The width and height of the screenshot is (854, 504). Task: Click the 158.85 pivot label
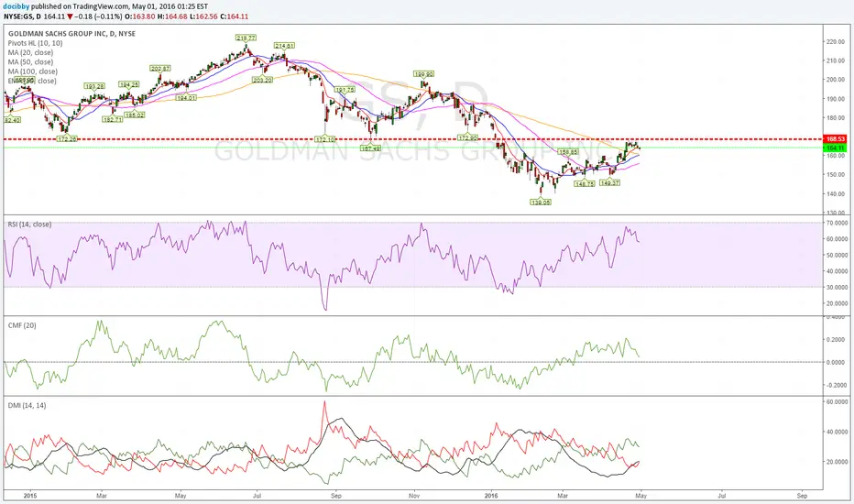click(568, 151)
